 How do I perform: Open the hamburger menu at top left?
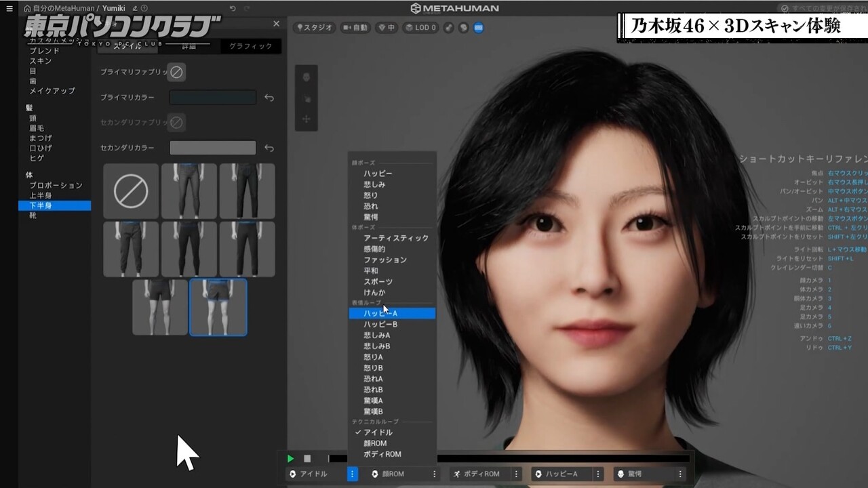click(x=9, y=9)
